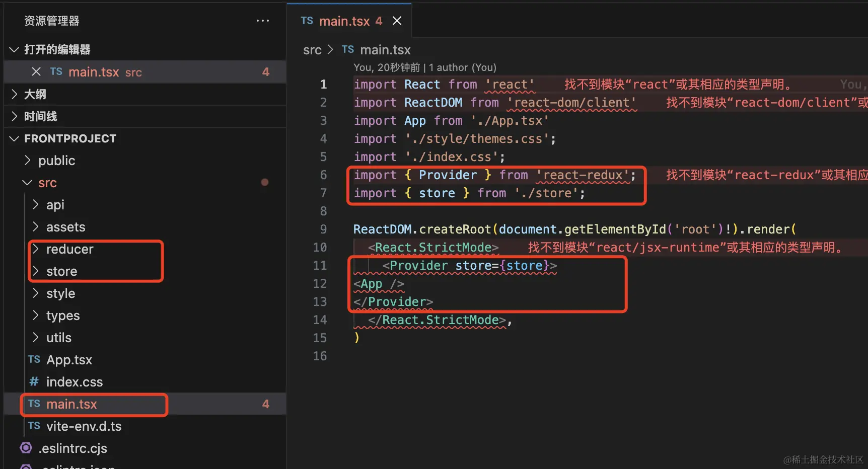Viewport: 868px width, 469px height.
Task: Click the TS icon beside vite-env.d.ts
Action: point(34,426)
